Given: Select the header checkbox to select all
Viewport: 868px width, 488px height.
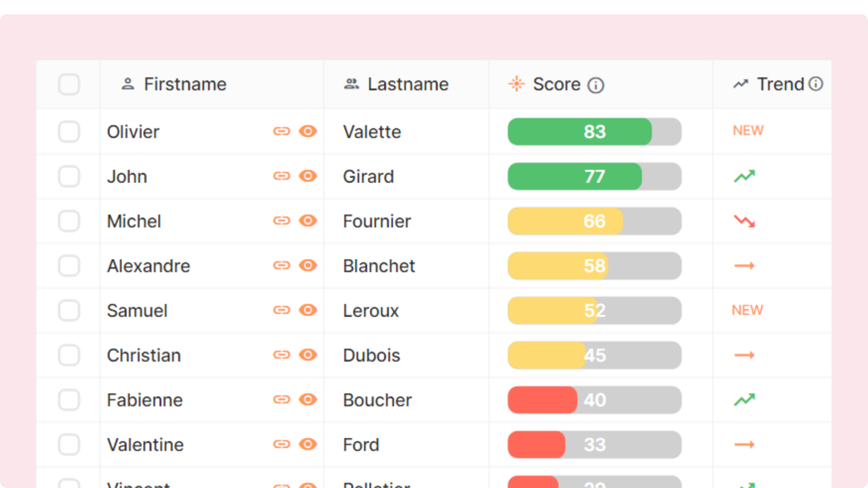Looking at the screenshot, I should click(69, 84).
